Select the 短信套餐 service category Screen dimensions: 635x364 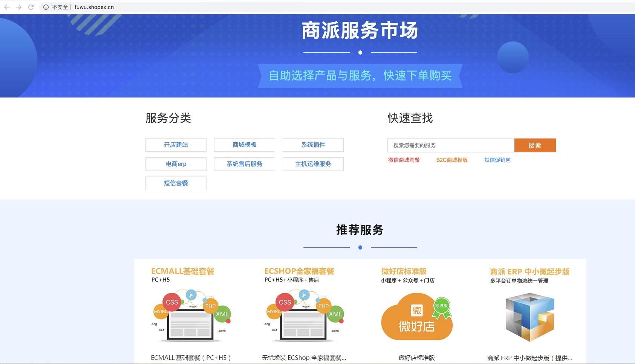(x=176, y=183)
